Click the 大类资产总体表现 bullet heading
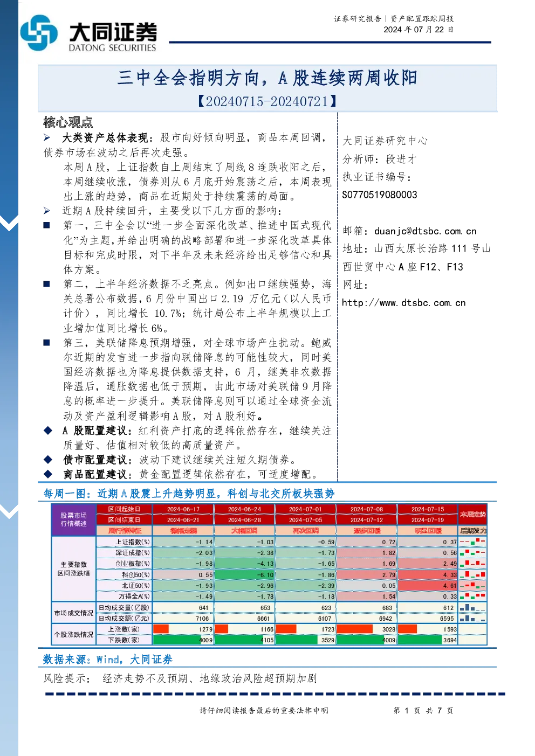 point(105,138)
